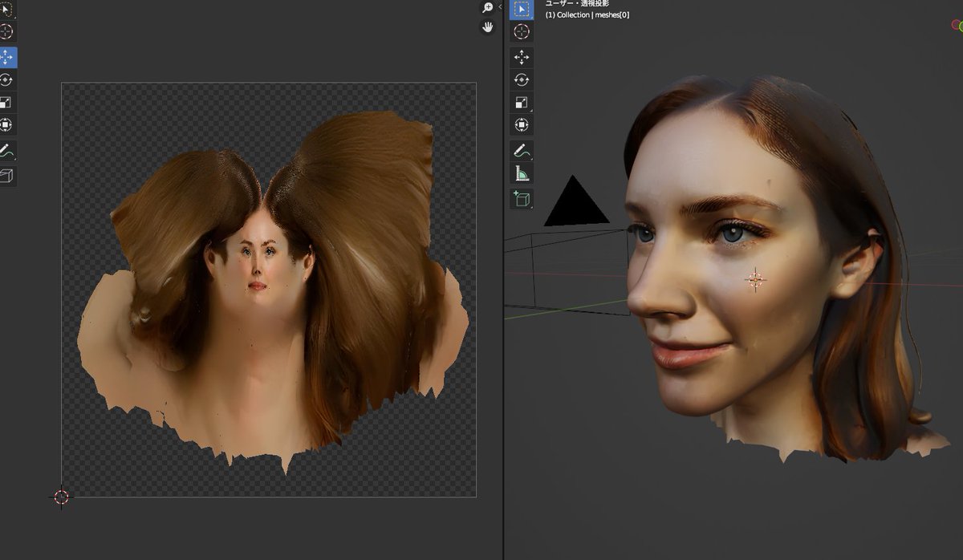Activate Select Box tool in 3D viewport toolbar
The image size is (963, 560).
pos(522,10)
